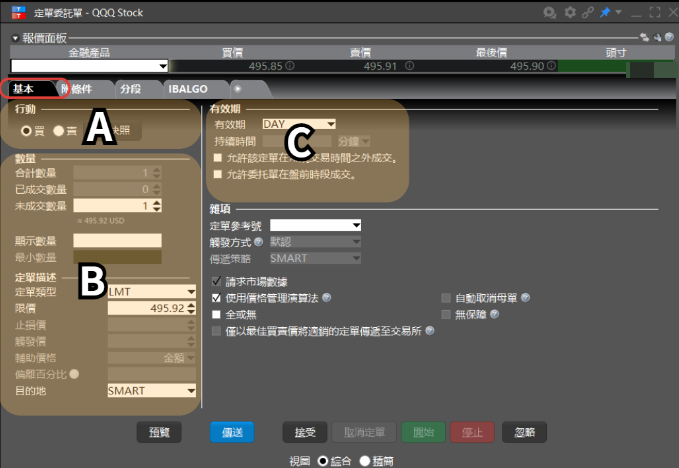This screenshot has height=468, width=679.
Task: Click the 忽略 dismiss button
Action: pyautogui.click(x=524, y=432)
